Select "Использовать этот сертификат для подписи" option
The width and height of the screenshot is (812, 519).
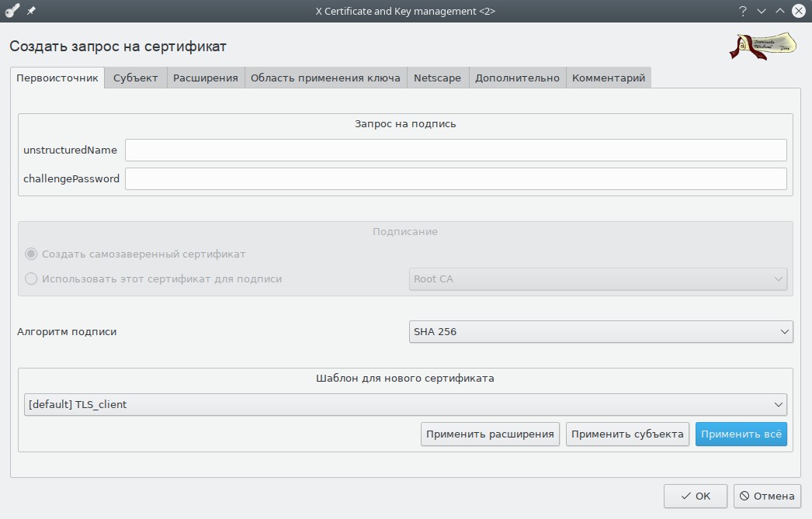pos(31,279)
